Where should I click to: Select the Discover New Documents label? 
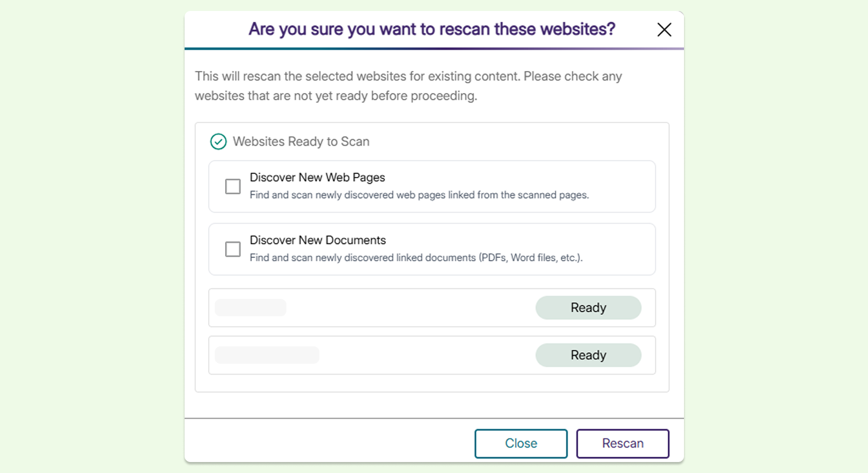pyautogui.click(x=318, y=240)
